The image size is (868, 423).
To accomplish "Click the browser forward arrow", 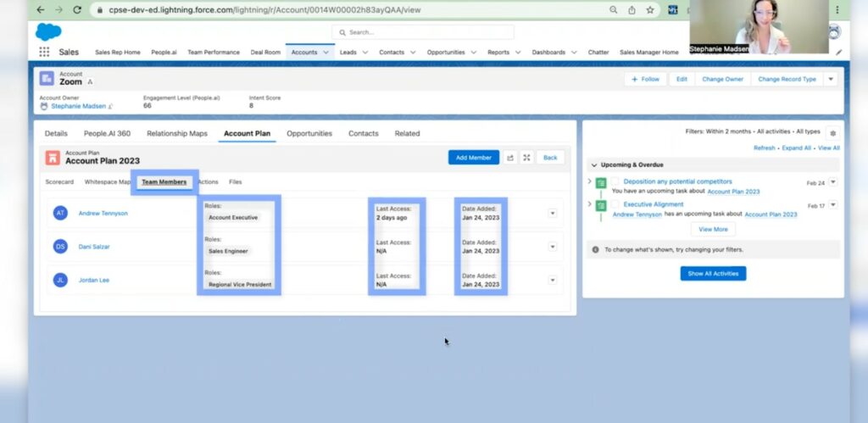I will tap(58, 10).
